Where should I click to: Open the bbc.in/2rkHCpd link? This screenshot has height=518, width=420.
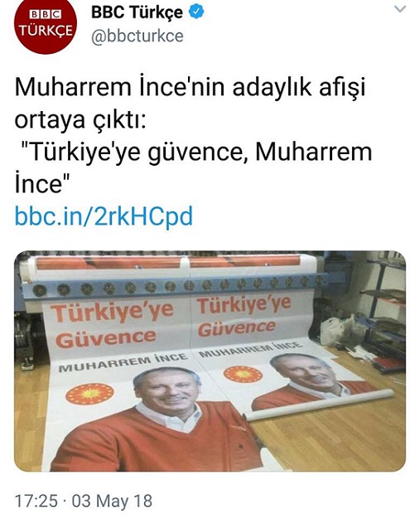(x=104, y=216)
